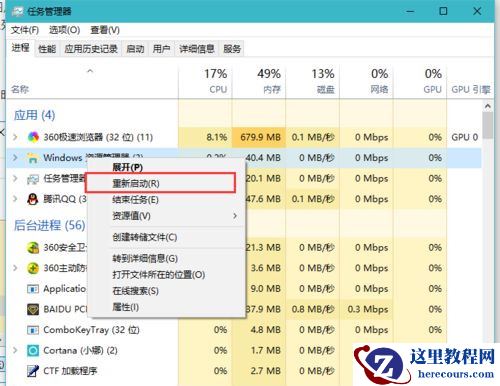The height and width of the screenshot is (386, 500).
Task: Click the 任务管理器 process icon
Action: point(33,179)
